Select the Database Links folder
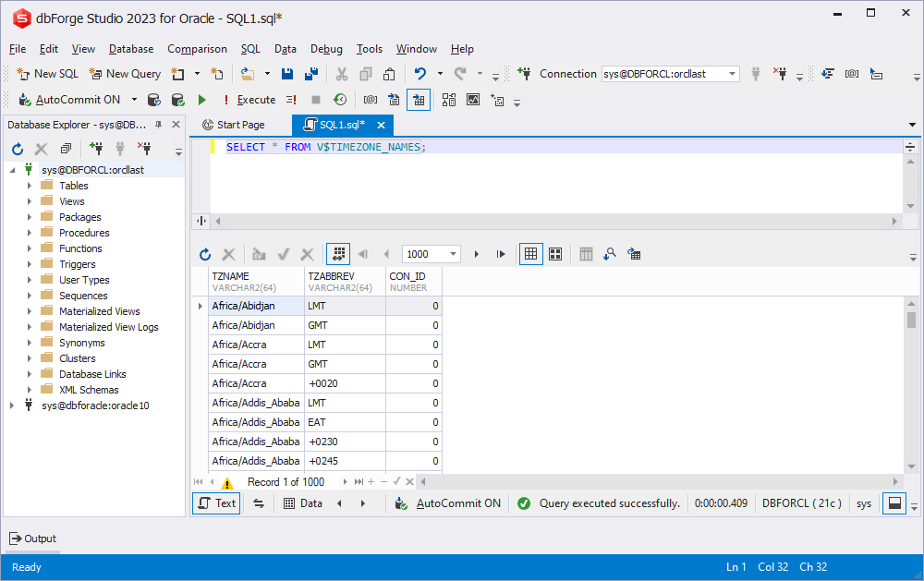The width and height of the screenshot is (924, 581). (92, 374)
